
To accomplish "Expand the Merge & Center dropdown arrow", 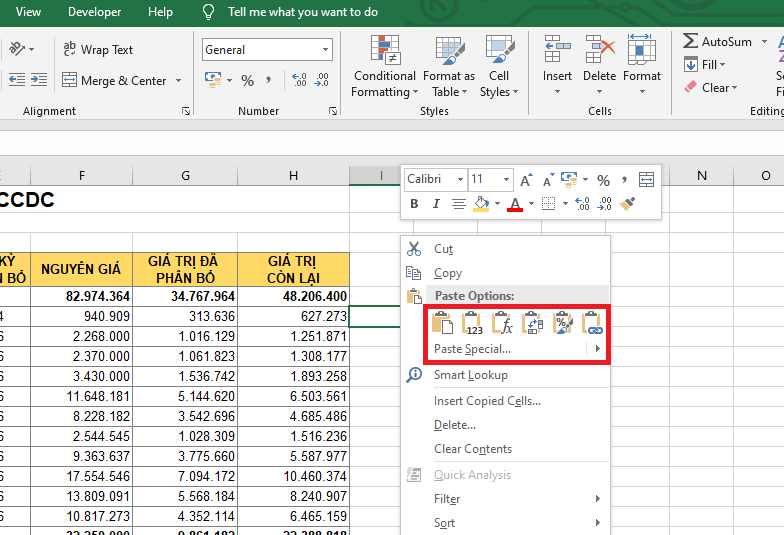I will tap(179, 81).
